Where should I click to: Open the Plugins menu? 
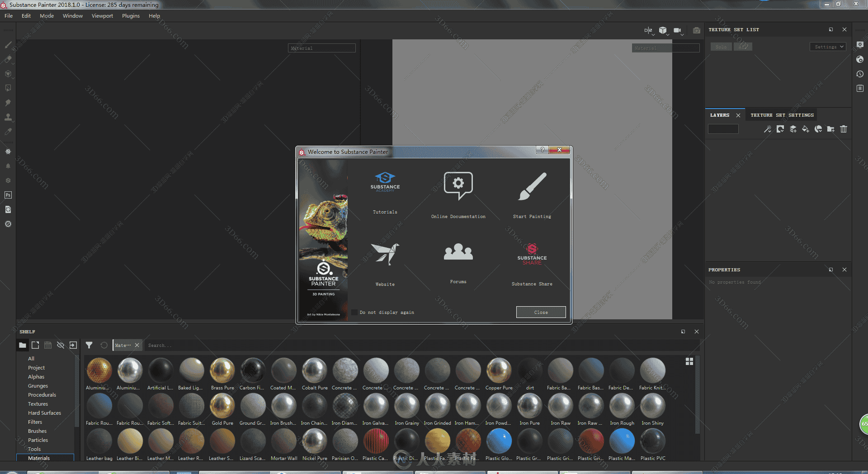[131, 16]
